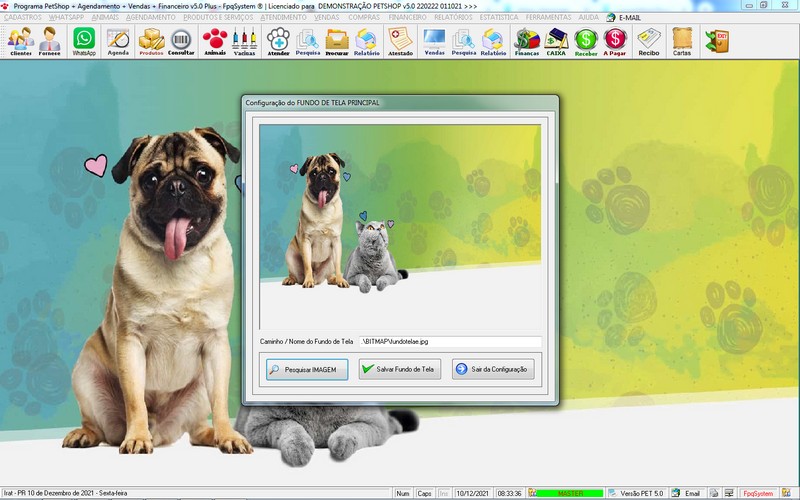Click the 10/12/2021 date in status bar
800x500 pixels.
tap(472, 493)
